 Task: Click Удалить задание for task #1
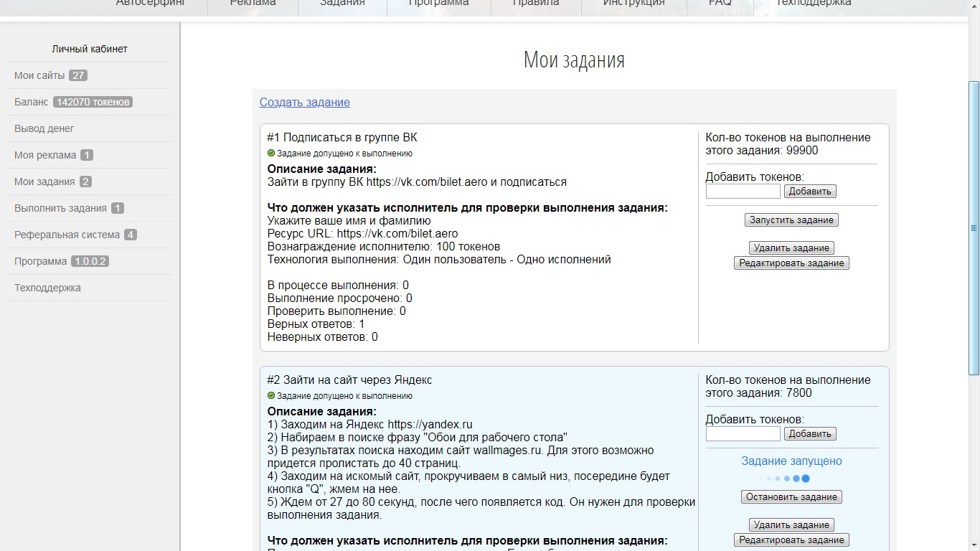(x=791, y=248)
